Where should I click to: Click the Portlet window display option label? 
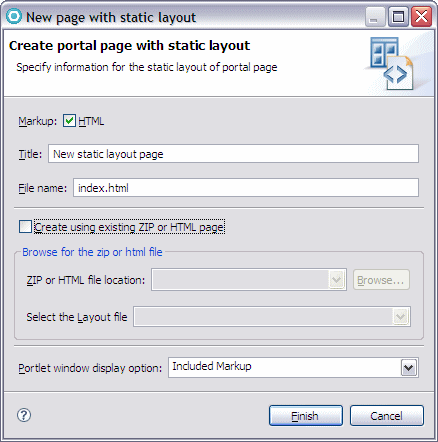(x=90, y=368)
